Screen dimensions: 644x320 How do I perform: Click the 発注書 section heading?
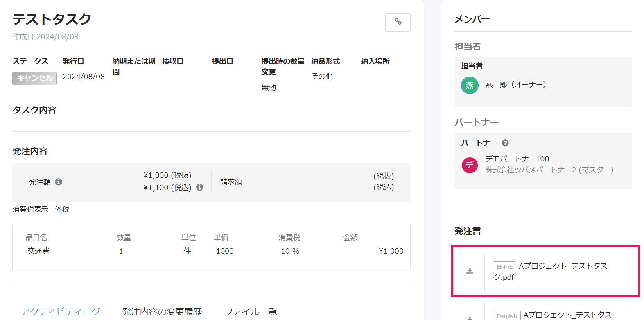(x=468, y=231)
